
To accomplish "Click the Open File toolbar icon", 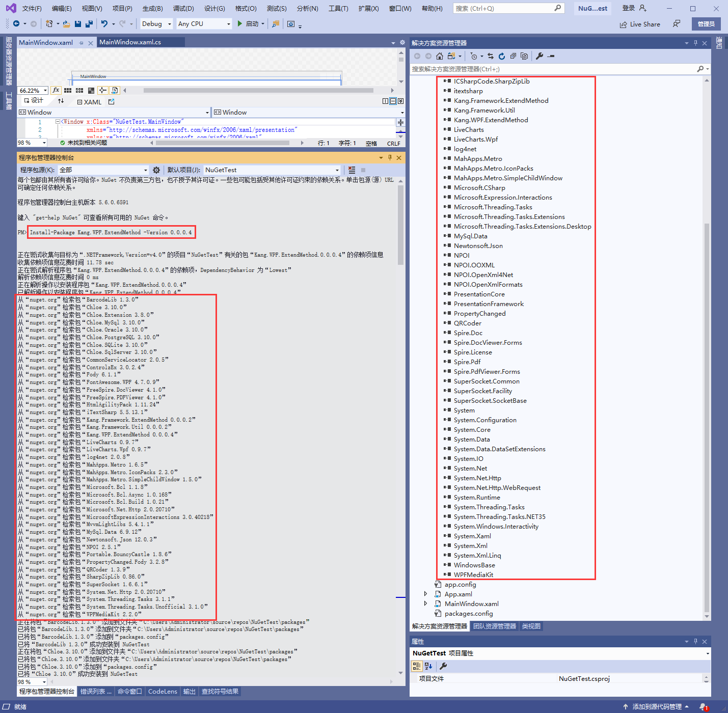I will pyautogui.click(x=67, y=24).
